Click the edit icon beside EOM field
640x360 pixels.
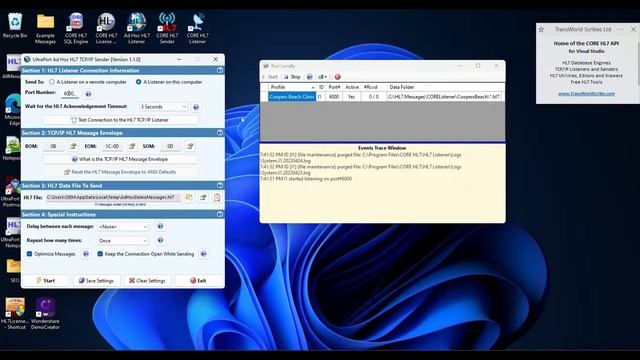point(132,146)
